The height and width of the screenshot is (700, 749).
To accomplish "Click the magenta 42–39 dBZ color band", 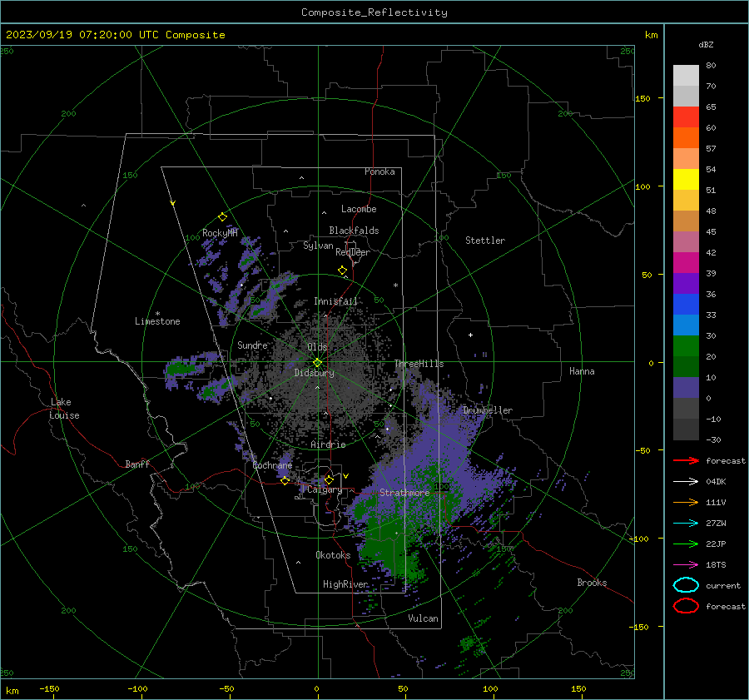I will click(686, 262).
